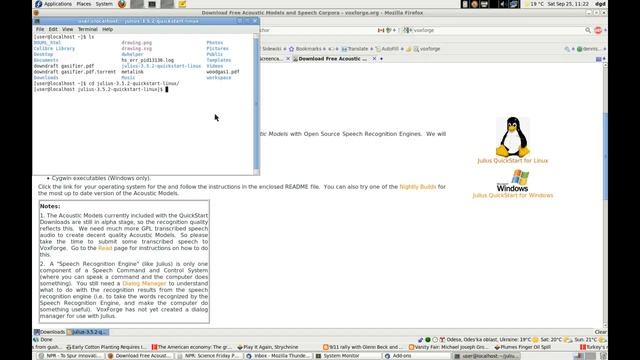The image size is (640, 360).
Task: Click the terminal launcher icon in top panel
Action: coord(152,4)
